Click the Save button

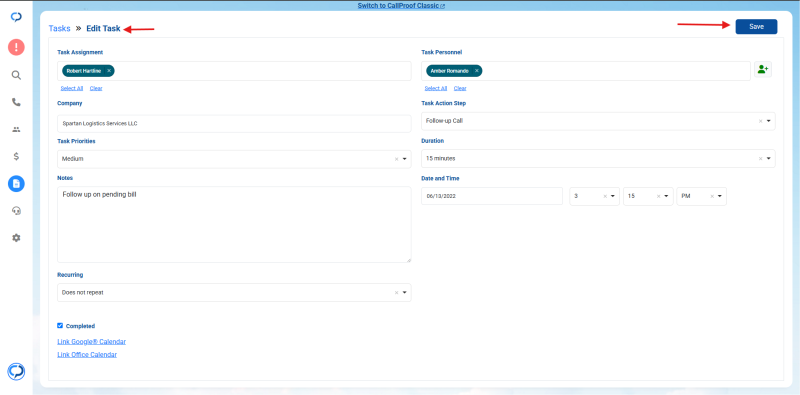[756, 27]
